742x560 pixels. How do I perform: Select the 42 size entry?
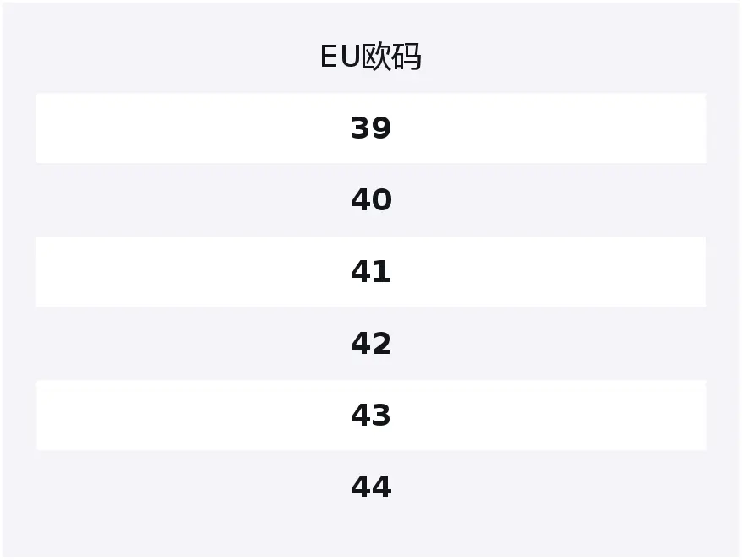371,344
